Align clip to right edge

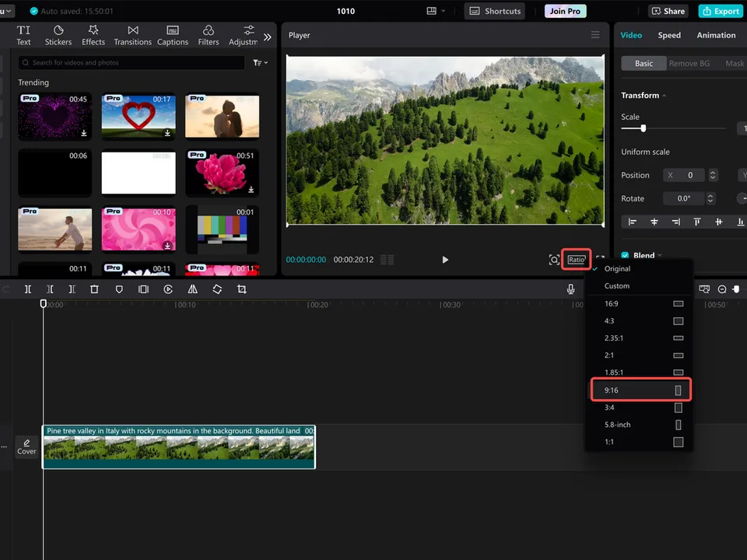[x=676, y=222]
